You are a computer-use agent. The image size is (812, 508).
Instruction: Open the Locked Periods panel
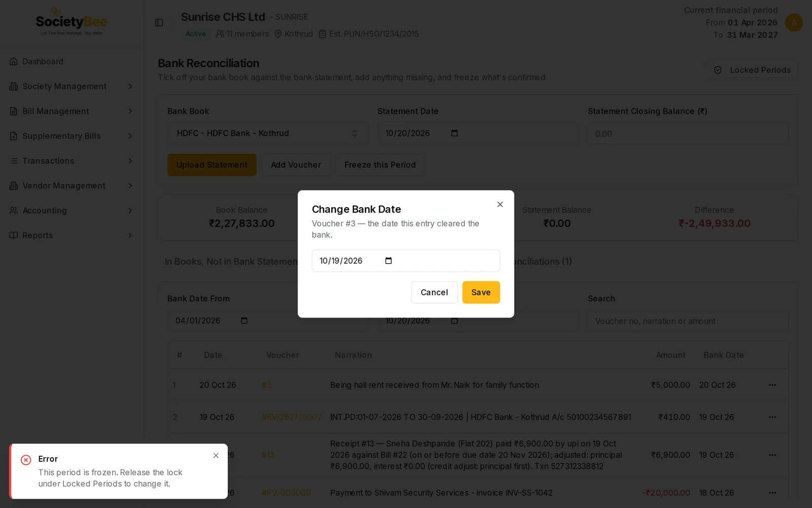753,70
